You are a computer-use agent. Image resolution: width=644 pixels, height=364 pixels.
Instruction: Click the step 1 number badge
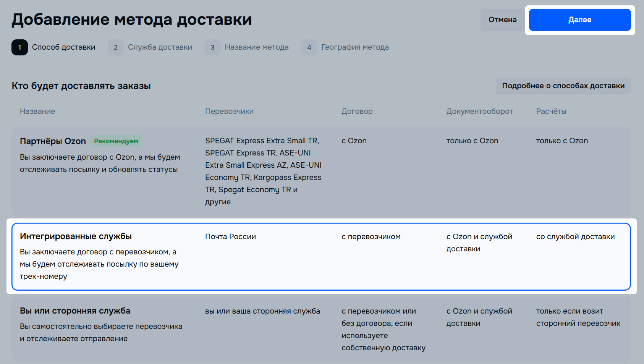[19, 47]
